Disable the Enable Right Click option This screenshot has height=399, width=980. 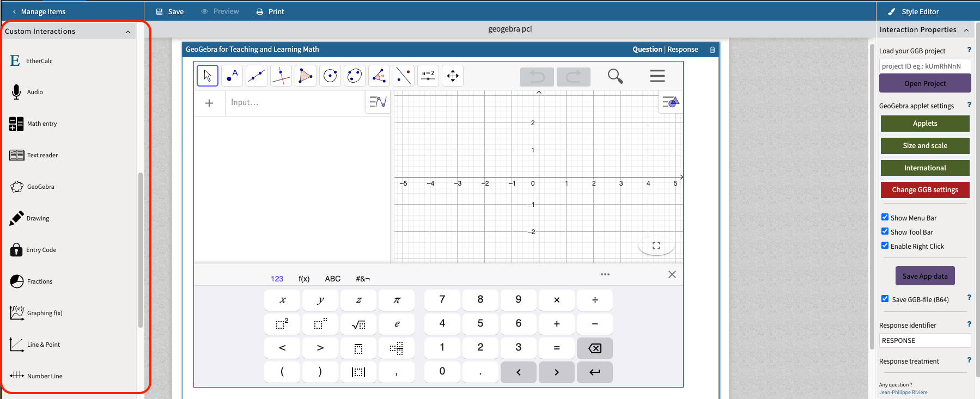tap(885, 245)
